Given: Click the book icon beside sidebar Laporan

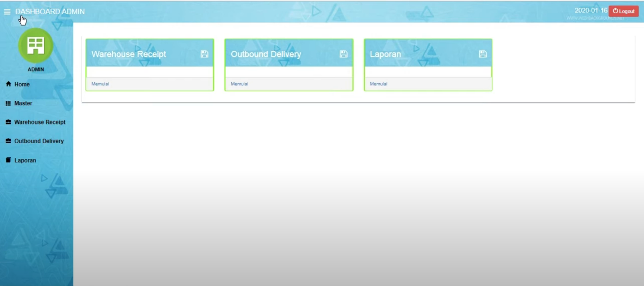Looking at the screenshot, I should (x=8, y=160).
